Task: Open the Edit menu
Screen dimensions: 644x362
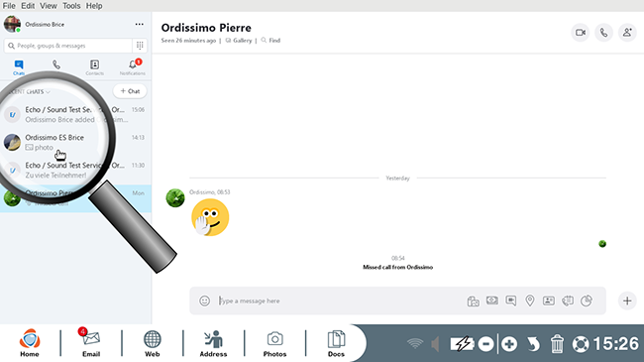Action: coord(28,6)
